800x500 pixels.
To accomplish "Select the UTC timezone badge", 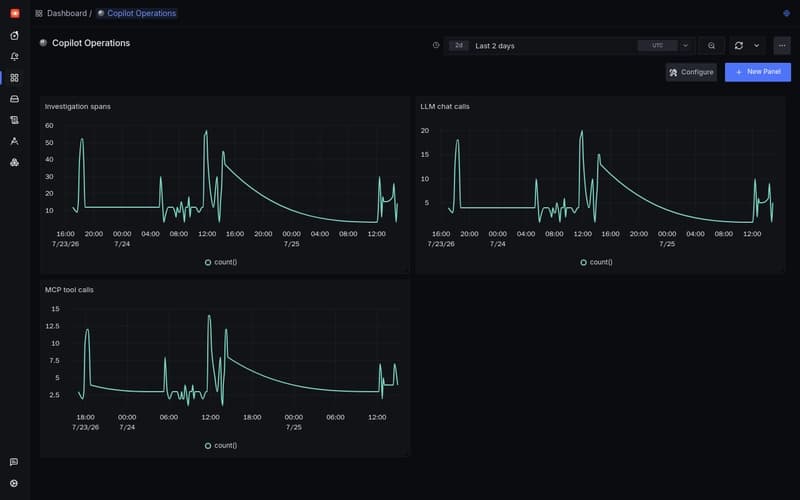I will tap(657, 45).
